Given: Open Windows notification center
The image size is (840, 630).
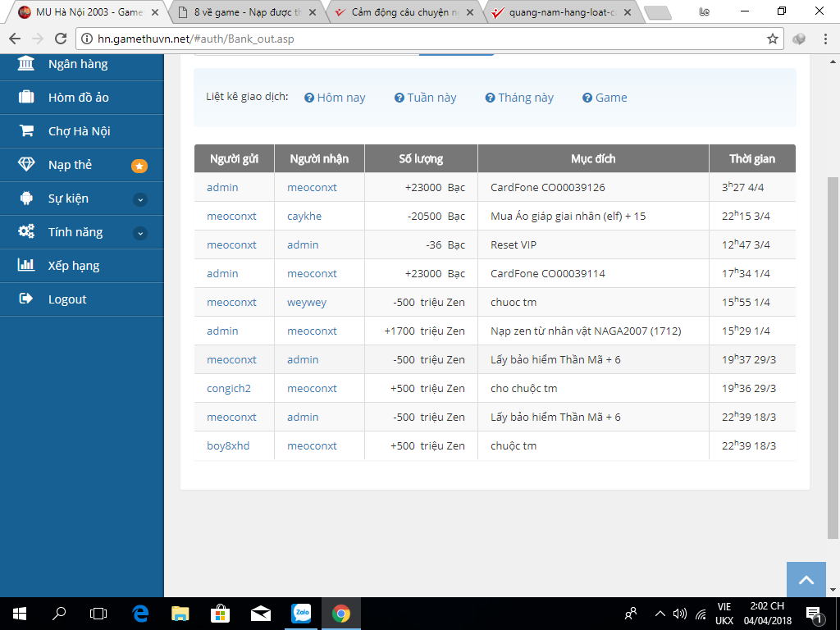Looking at the screenshot, I should (813, 614).
